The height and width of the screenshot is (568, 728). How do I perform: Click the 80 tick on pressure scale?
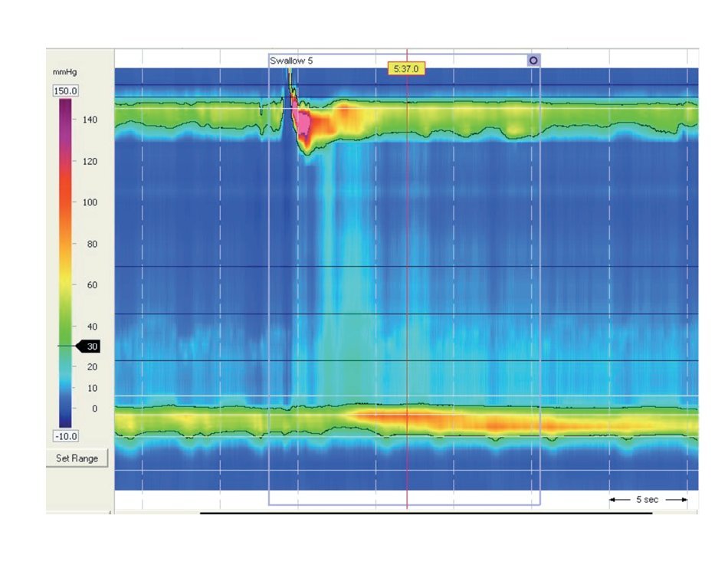91,244
